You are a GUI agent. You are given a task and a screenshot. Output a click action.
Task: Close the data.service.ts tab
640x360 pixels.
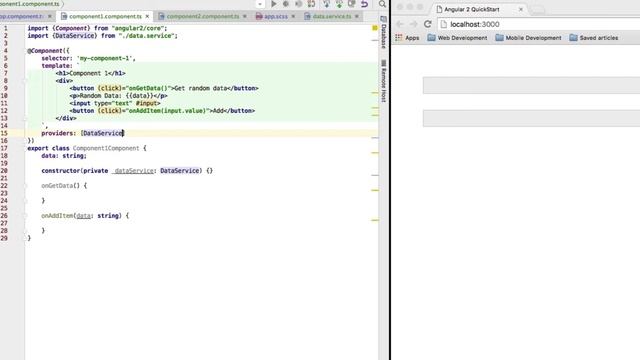[357, 16]
